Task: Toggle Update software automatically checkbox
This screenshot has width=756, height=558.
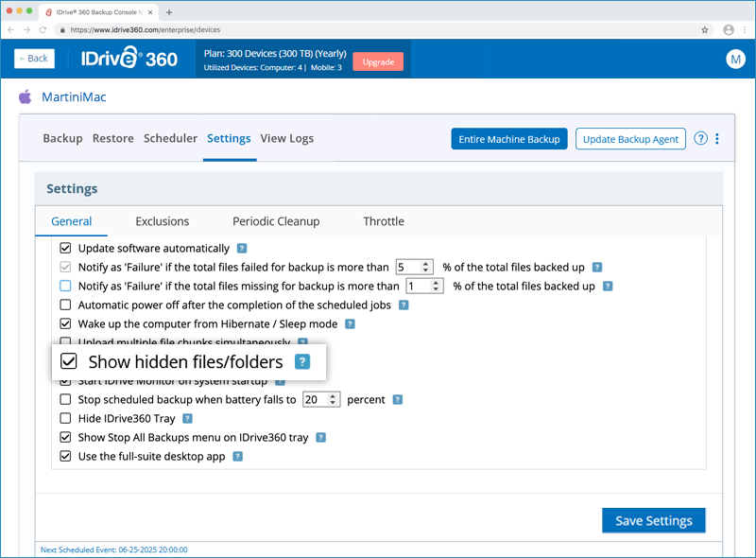Action: click(65, 248)
